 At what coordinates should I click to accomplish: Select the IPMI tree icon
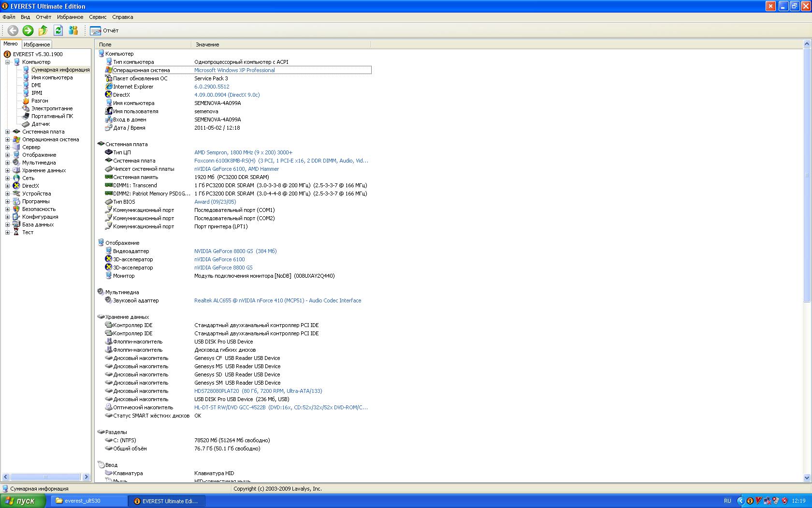click(x=26, y=93)
